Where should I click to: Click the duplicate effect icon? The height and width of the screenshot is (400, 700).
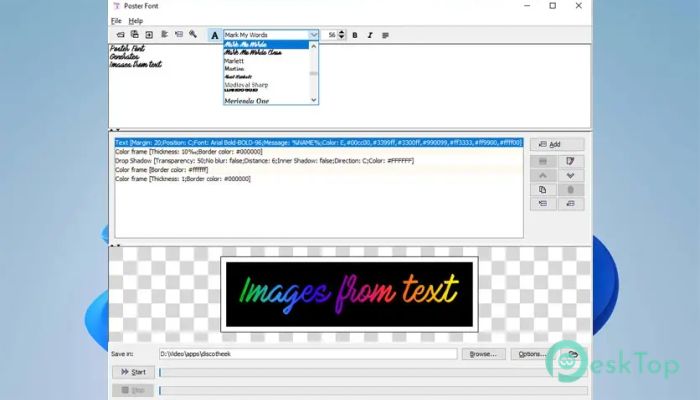(x=543, y=190)
